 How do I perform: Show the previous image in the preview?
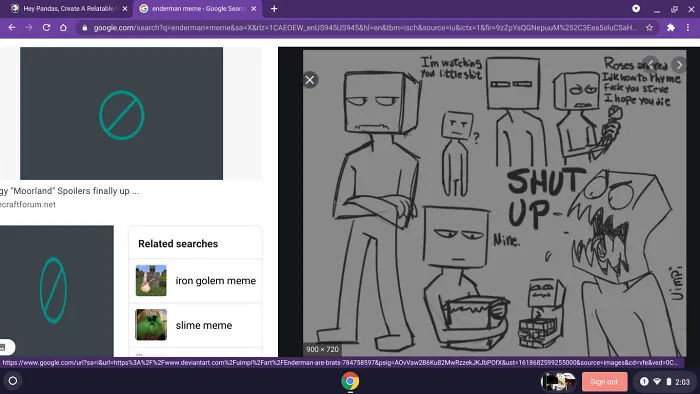click(650, 65)
